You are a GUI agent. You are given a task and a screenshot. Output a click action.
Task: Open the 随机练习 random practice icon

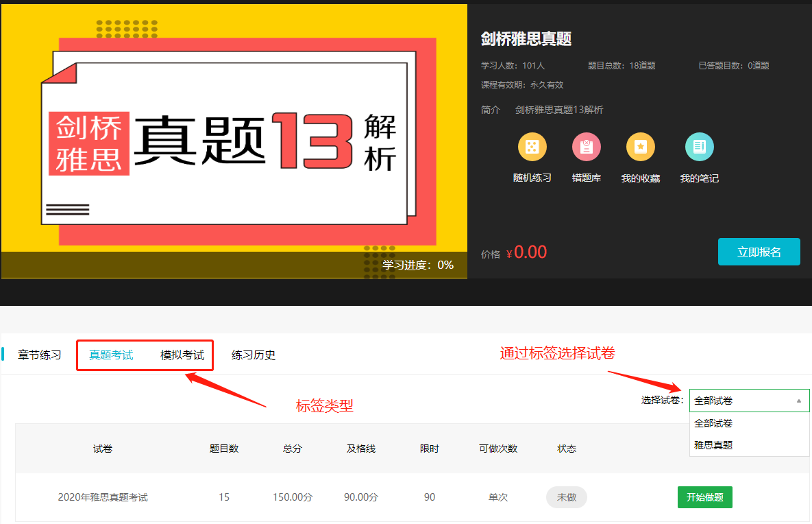point(532,147)
